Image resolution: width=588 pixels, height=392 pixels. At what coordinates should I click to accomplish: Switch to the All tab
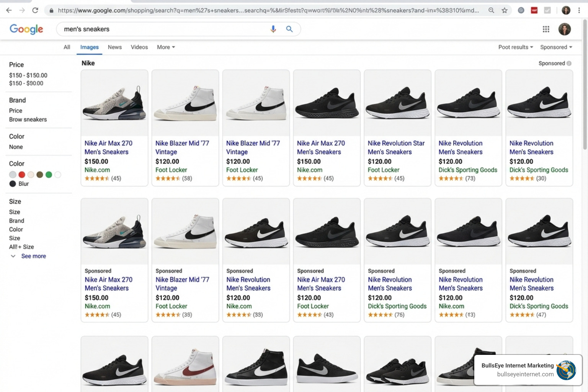(x=67, y=47)
